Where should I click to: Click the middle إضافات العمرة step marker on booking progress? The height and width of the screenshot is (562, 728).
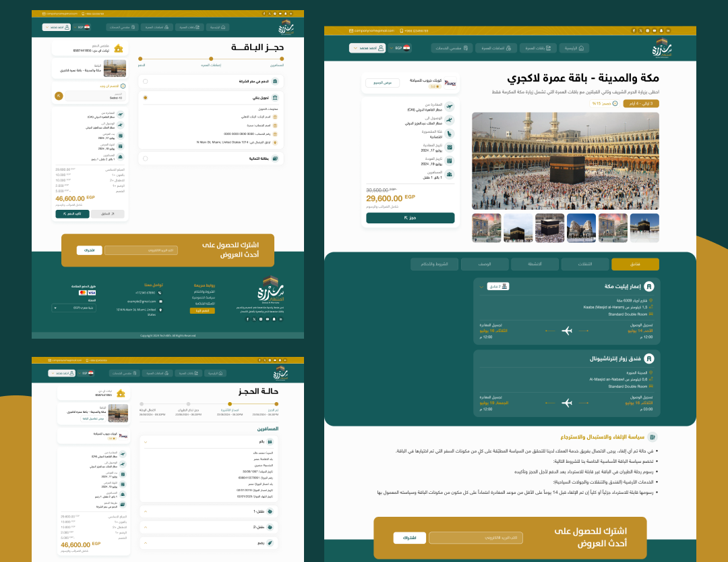(211, 59)
